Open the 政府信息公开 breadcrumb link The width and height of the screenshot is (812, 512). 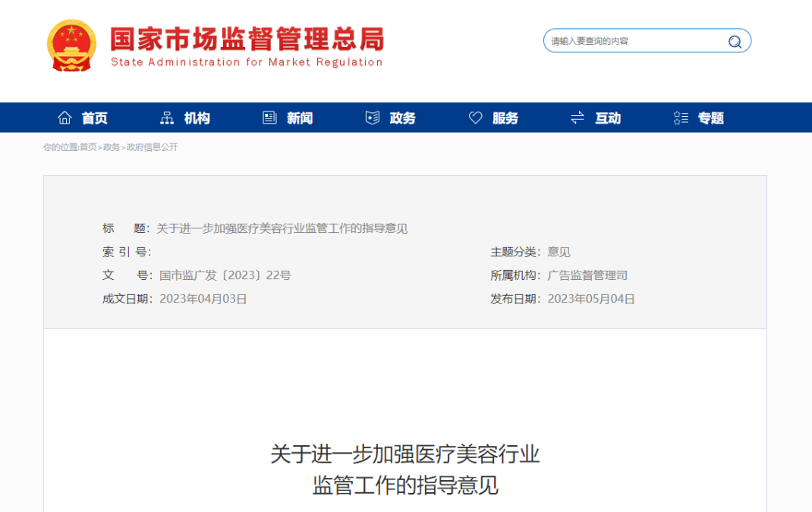[152, 147]
